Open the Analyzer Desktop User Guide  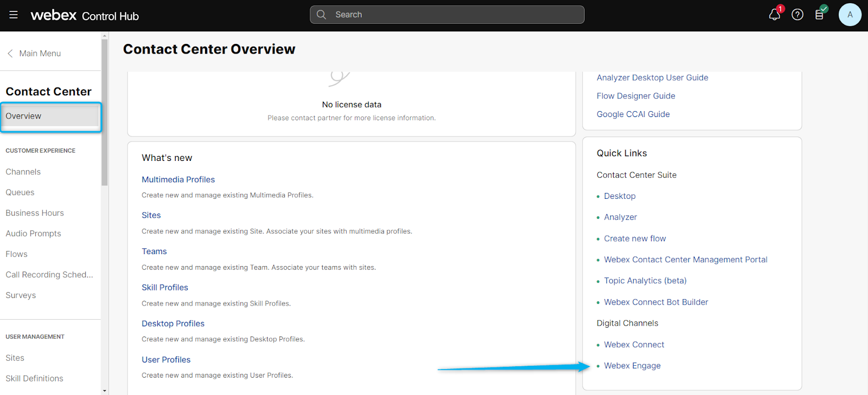653,77
